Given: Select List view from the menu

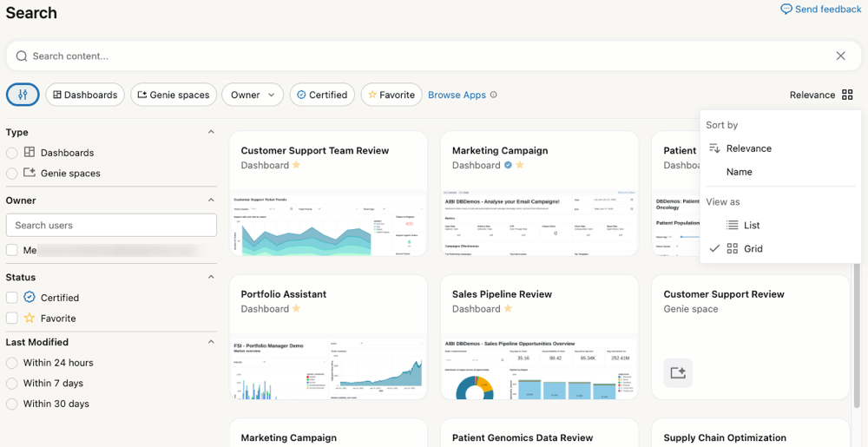Looking at the screenshot, I should tap(751, 225).
